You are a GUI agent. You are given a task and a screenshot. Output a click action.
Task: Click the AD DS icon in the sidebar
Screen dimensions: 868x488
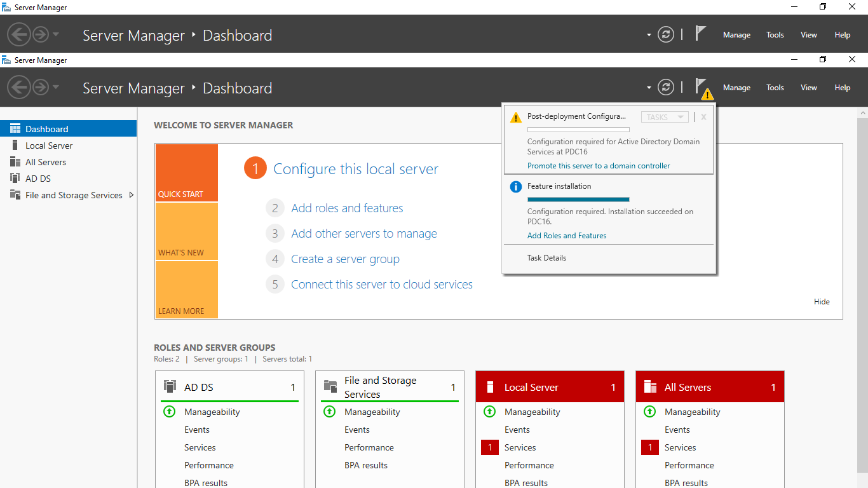pyautogui.click(x=15, y=179)
